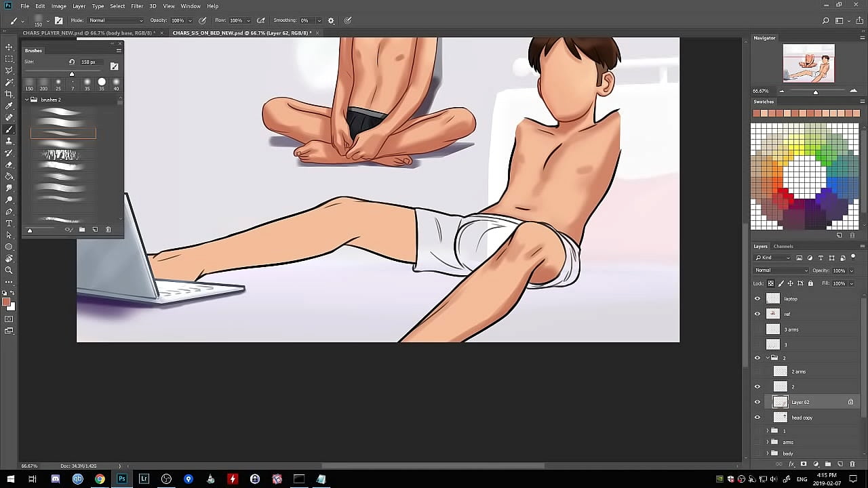Open smoothing options gear icon
Screen dimensions: 868x488
click(331, 20)
